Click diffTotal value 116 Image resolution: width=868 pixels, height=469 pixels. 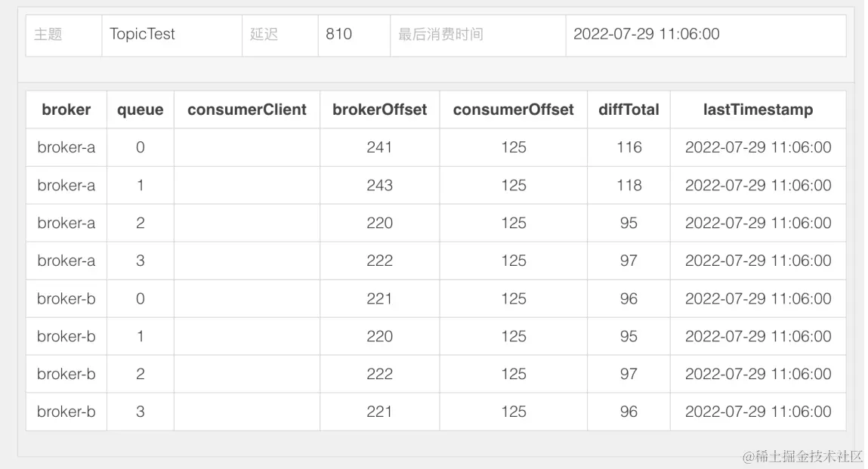click(x=629, y=147)
